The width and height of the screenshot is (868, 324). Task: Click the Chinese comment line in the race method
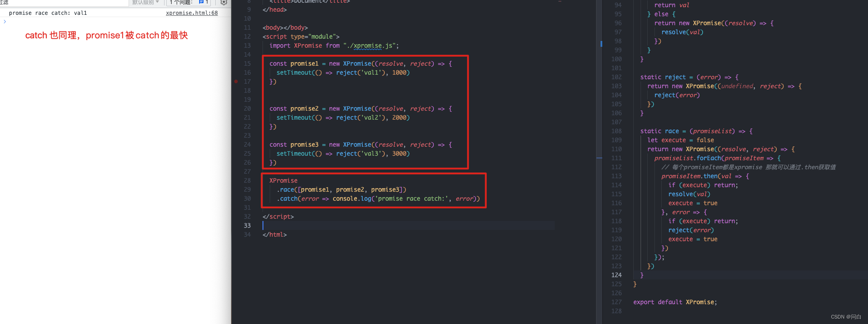(x=748, y=167)
